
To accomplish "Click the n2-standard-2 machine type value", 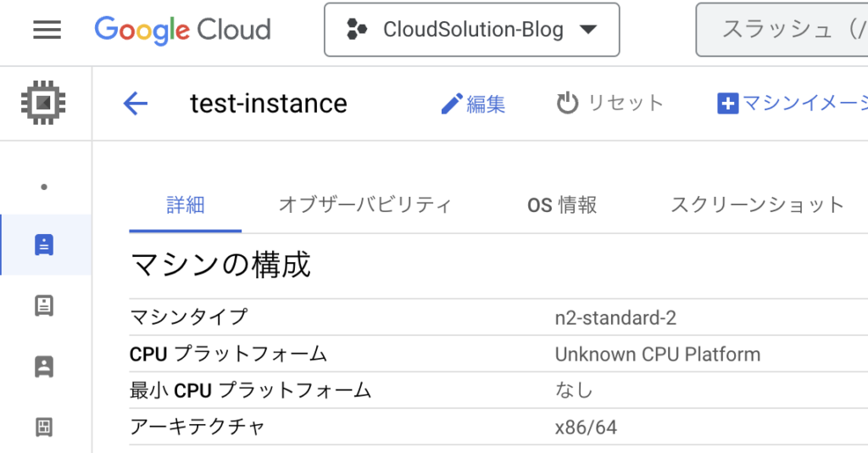I will 615,318.
